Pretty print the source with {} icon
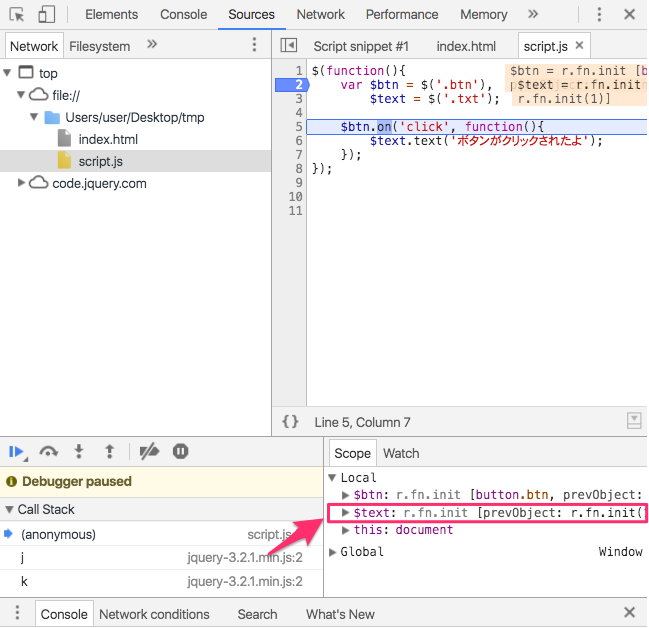649x628 pixels. (290, 421)
